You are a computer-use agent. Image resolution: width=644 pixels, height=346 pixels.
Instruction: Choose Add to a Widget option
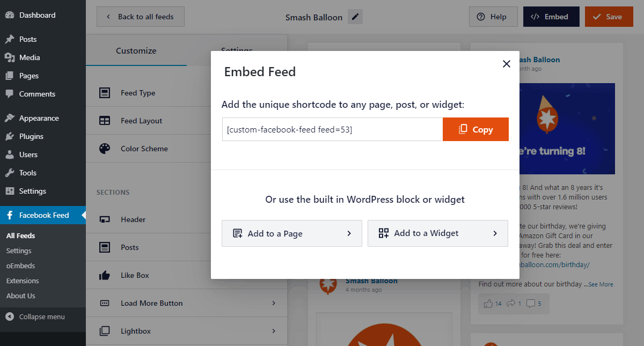click(x=437, y=233)
